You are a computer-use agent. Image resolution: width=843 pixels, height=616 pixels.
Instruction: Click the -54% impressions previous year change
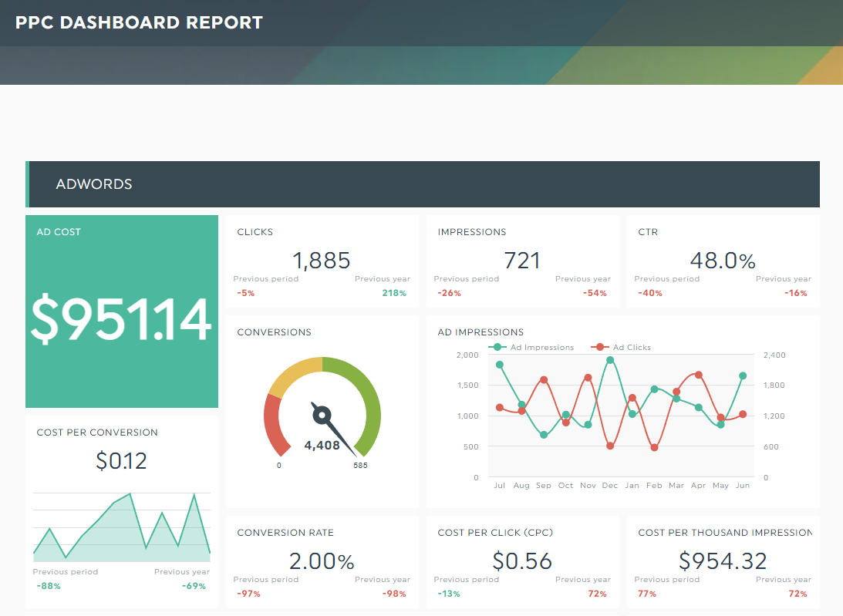coord(595,293)
